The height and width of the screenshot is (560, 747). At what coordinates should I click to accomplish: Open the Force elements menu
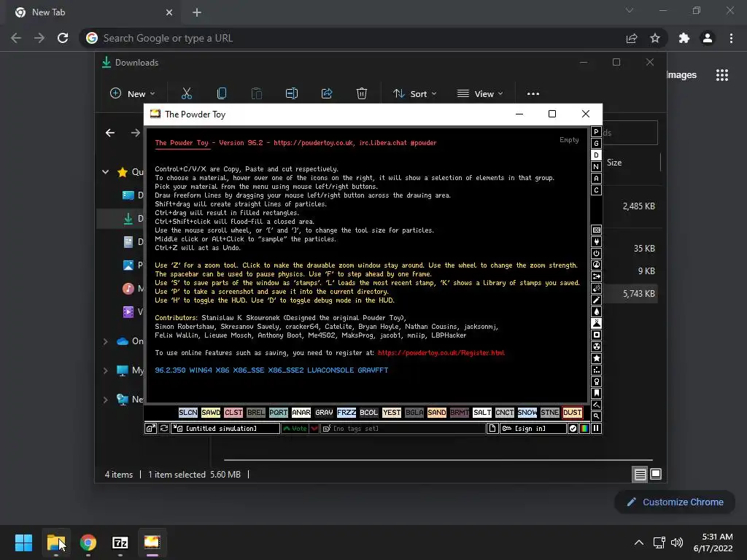(596, 276)
